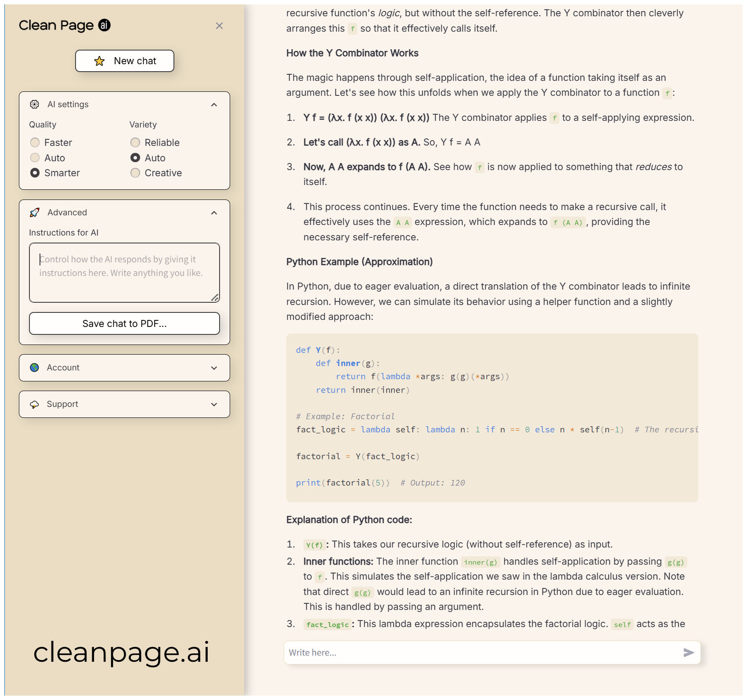Image resolution: width=747 pixels, height=700 pixels.
Task: Select the Faster quality option
Action: pyautogui.click(x=35, y=143)
